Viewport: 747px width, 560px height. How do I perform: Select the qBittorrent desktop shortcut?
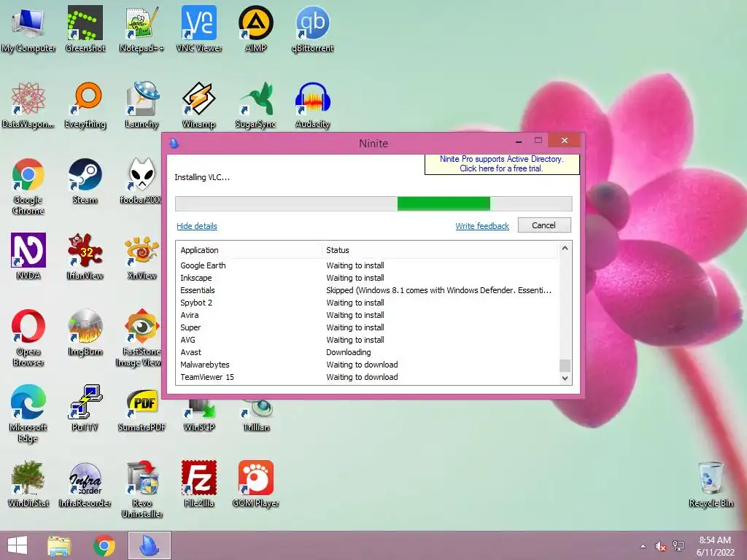[x=312, y=28]
